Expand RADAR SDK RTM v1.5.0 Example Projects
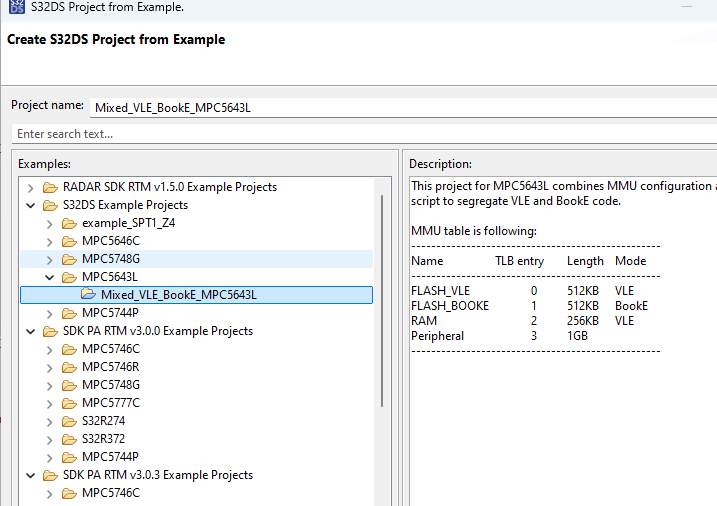 point(30,188)
